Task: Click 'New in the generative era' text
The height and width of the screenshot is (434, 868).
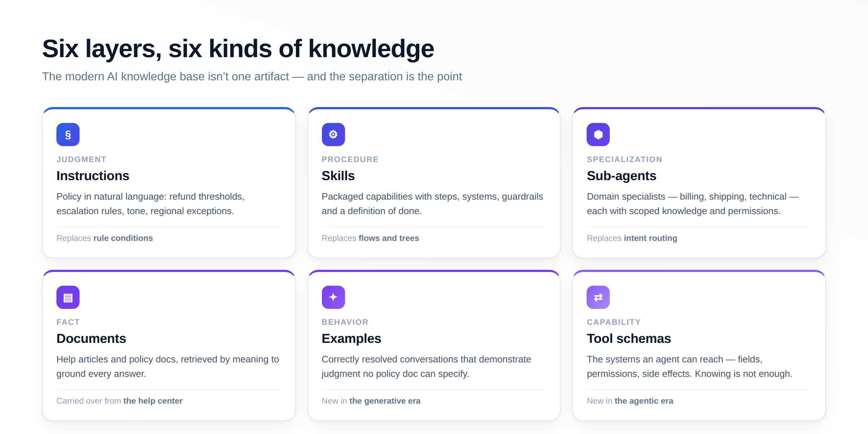Action: [371, 401]
